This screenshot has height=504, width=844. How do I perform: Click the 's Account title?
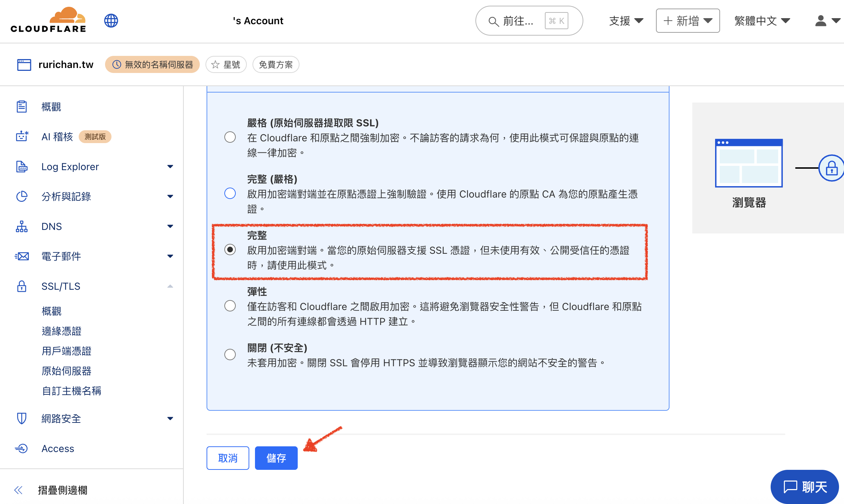click(x=258, y=21)
